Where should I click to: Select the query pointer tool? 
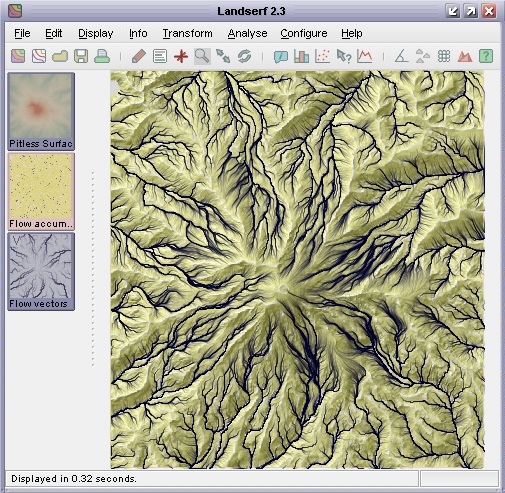(x=344, y=56)
